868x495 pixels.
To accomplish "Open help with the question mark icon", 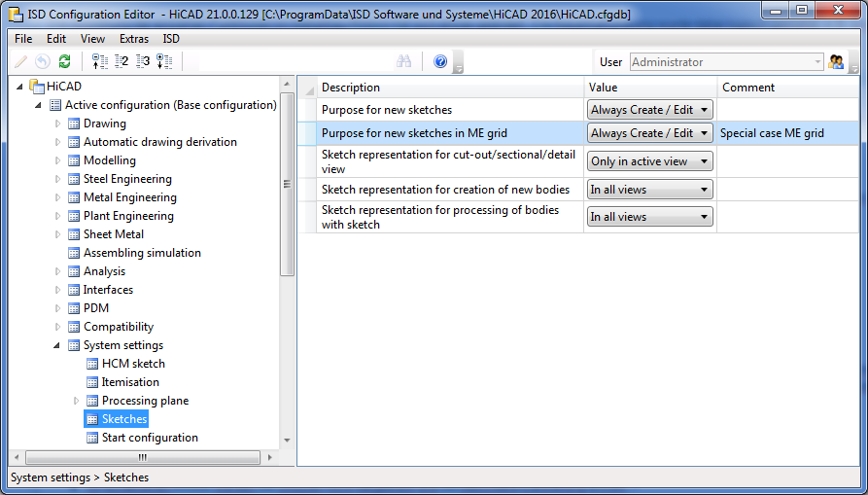I will [x=440, y=61].
